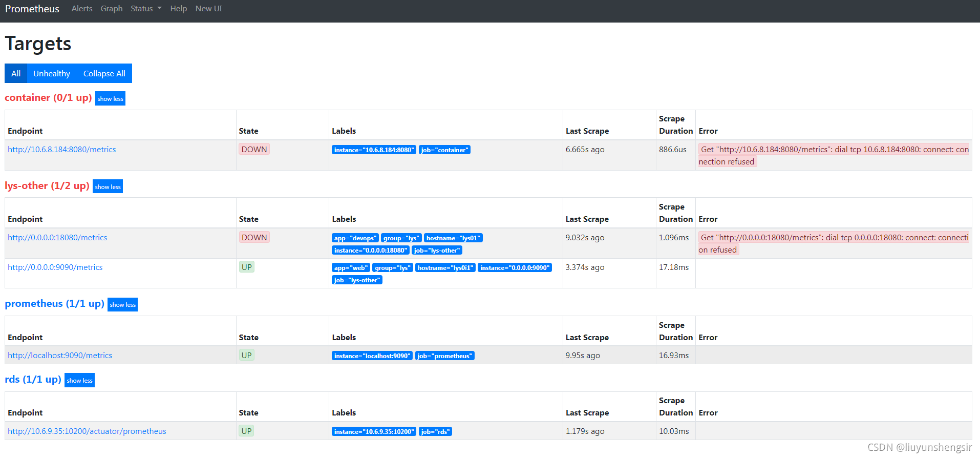Collapse the rds job with show less
Screen dimensions: 980x458
pos(79,381)
